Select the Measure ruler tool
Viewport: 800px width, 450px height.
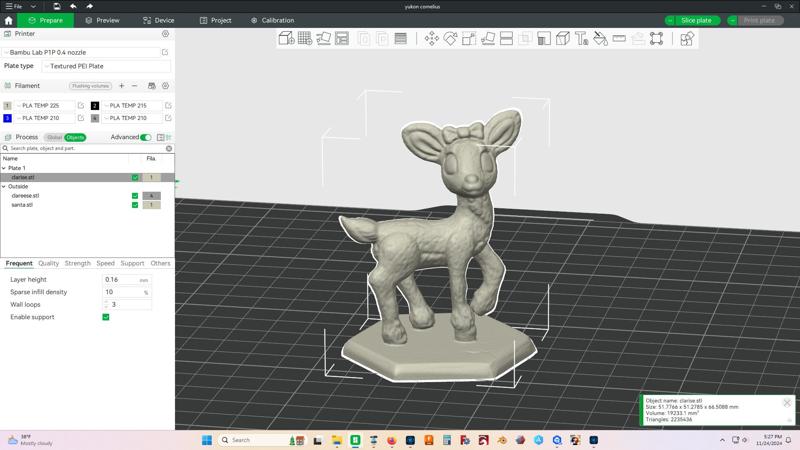pos(619,38)
